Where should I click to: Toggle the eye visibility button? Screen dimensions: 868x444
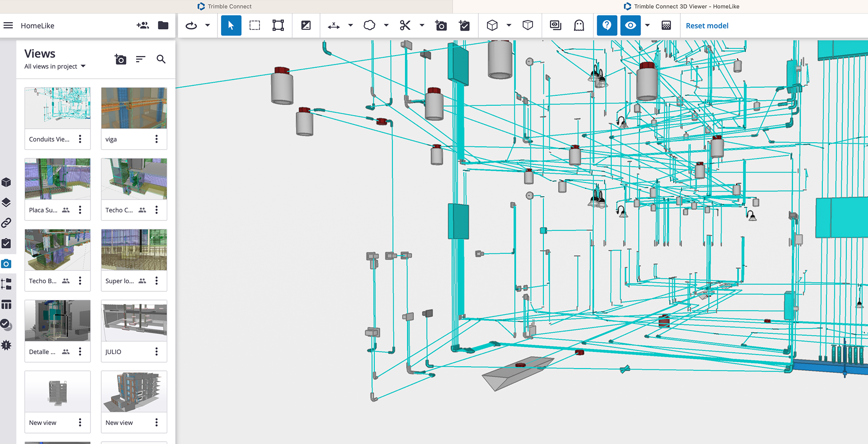pyautogui.click(x=630, y=25)
